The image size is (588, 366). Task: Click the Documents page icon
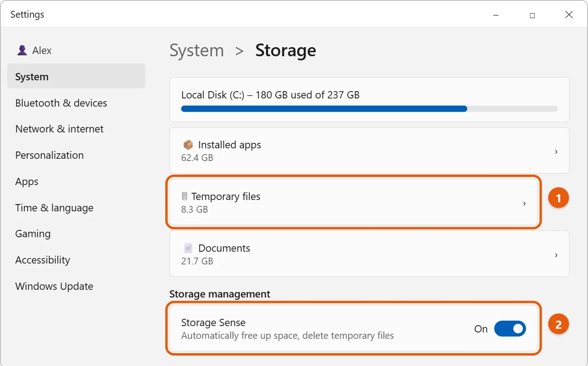(x=188, y=248)
